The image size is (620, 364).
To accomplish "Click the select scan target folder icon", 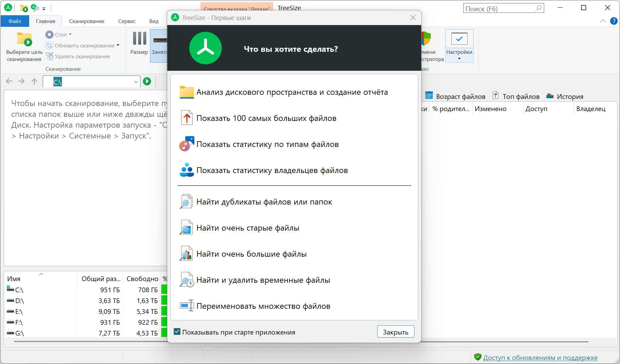I will 24,39.
